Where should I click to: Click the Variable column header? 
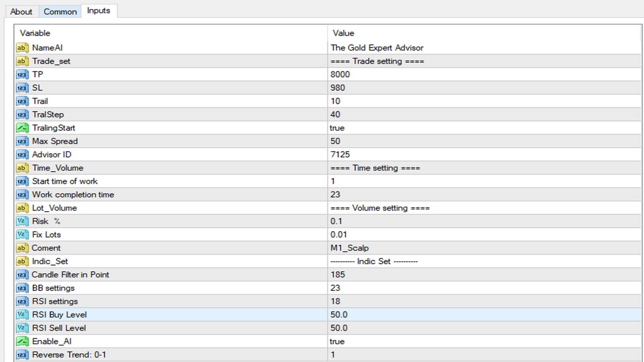coord(35,33)
